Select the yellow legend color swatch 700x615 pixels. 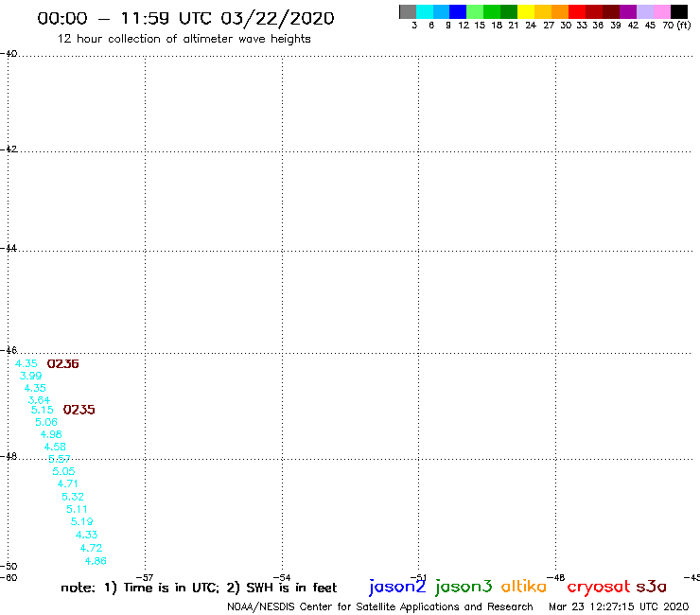(526, 11)
